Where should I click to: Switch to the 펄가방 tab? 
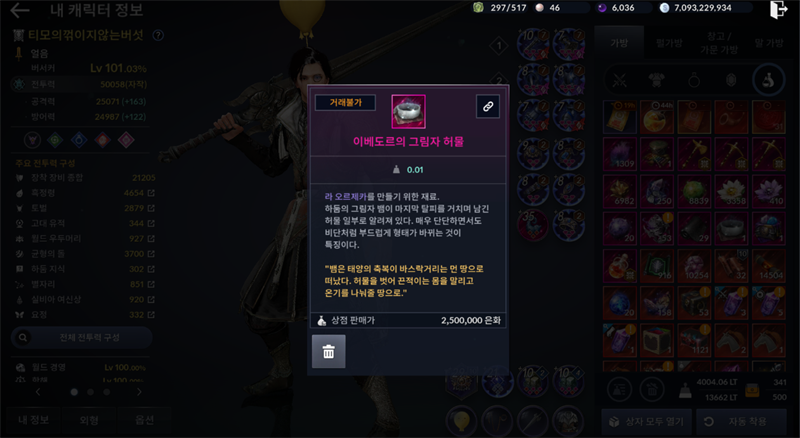(x=669, y=43)
